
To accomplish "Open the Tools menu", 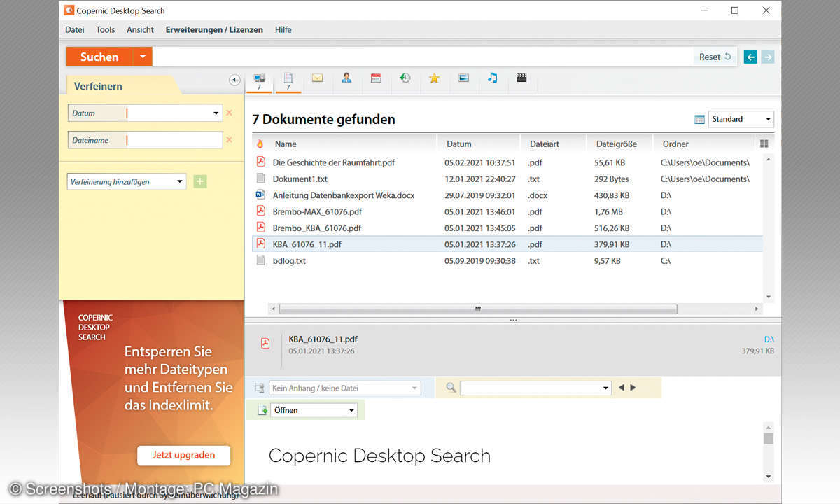I will click(105, 30).
